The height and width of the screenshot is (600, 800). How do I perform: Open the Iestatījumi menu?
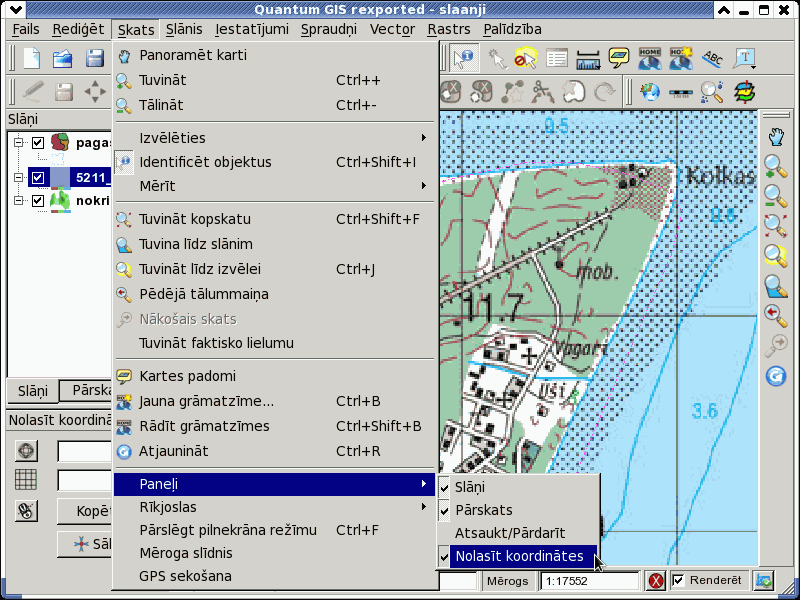point(252,30)
